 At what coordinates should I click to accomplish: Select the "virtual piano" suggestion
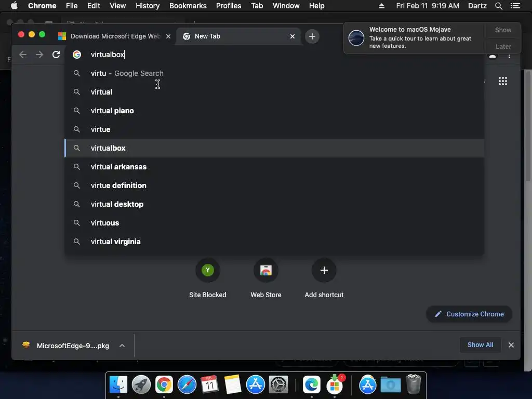[274, 111]
